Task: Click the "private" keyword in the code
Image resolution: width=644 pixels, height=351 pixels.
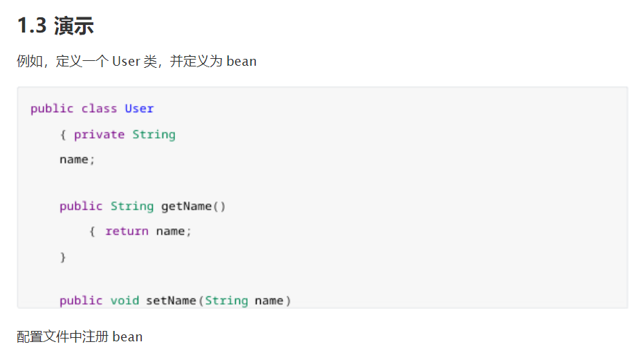Action: 99,134
